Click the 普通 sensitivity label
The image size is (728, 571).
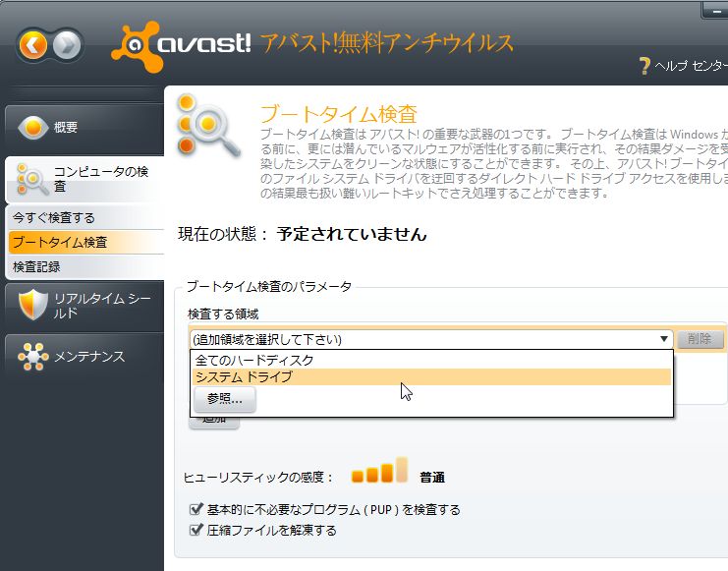pos(432,478)
